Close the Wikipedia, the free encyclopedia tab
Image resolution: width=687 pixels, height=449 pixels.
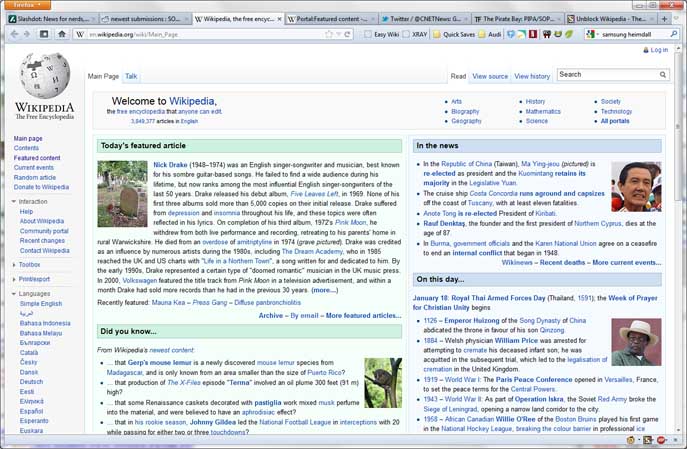280,19
